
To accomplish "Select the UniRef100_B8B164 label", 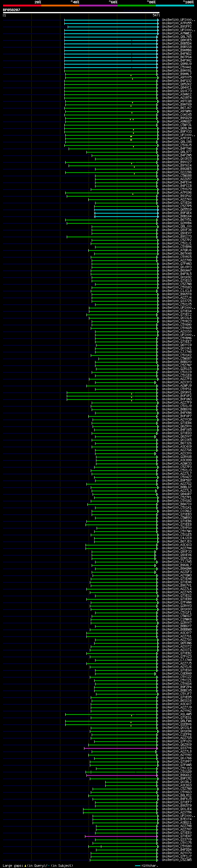I will click(x=176, y=216).
